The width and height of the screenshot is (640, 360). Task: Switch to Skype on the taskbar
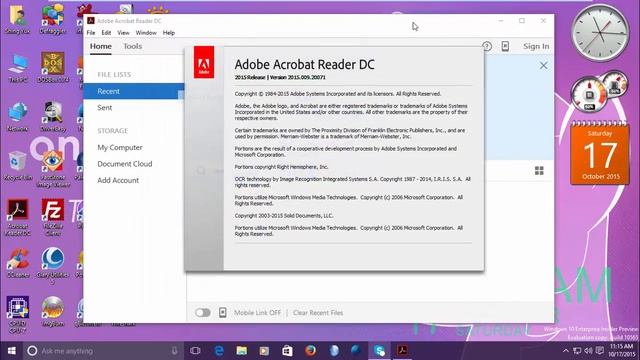click(379, 351)
